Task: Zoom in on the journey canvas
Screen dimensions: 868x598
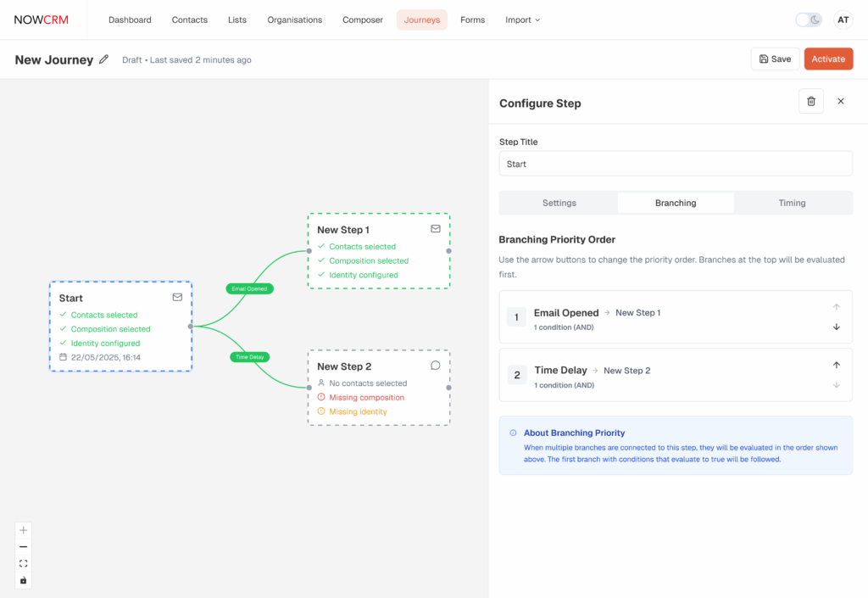Action: coord(24,530)
